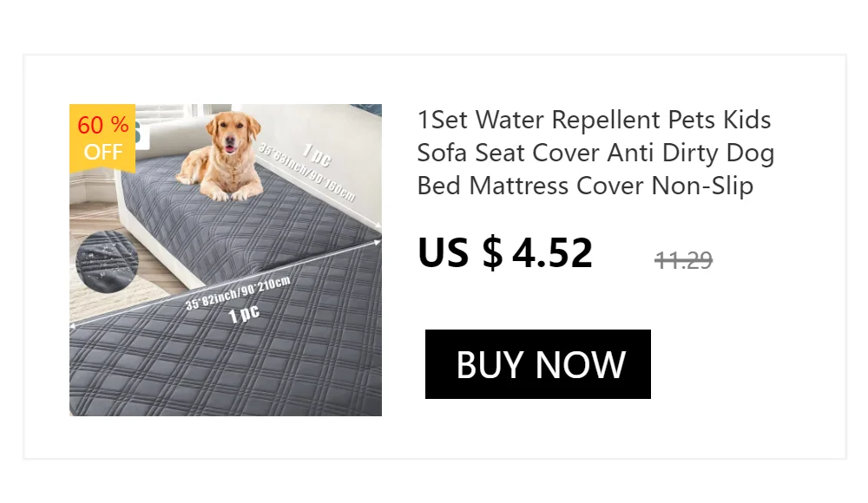Click the crossed-out 11.29 original price

pyautogui.click(x=683, y=259)
